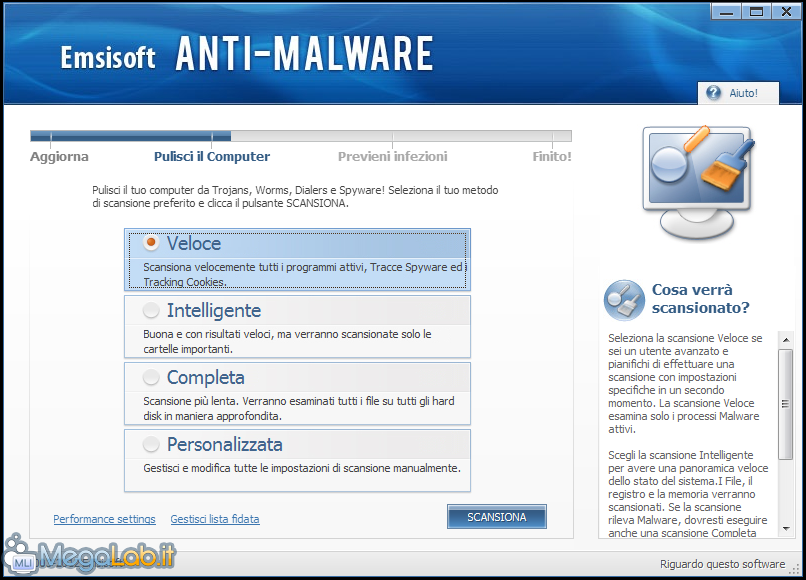This screenshot has width=806, height=580.
Task: Open the Aiuto! help tab
Action: pyautogui.click(x=738, y=93)
